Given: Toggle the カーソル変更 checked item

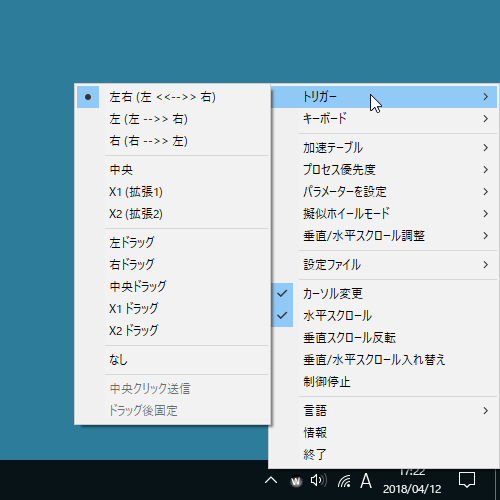Looking at the screenshot, I should [x=384, y=293].
